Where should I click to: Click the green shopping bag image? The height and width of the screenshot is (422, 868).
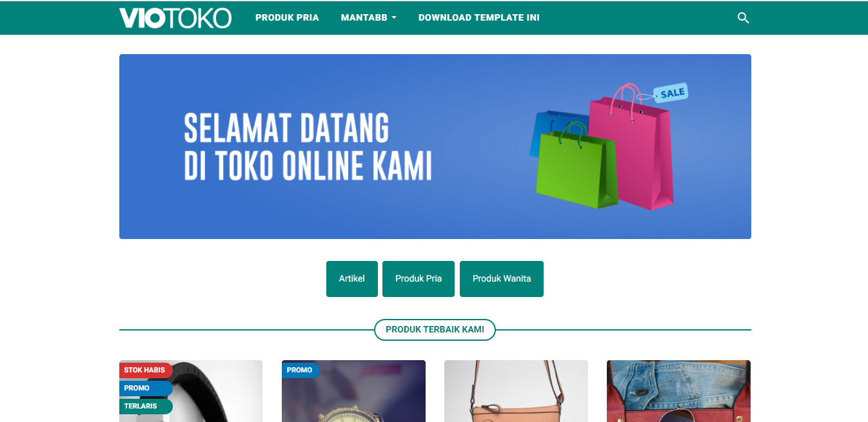[577, 166]
